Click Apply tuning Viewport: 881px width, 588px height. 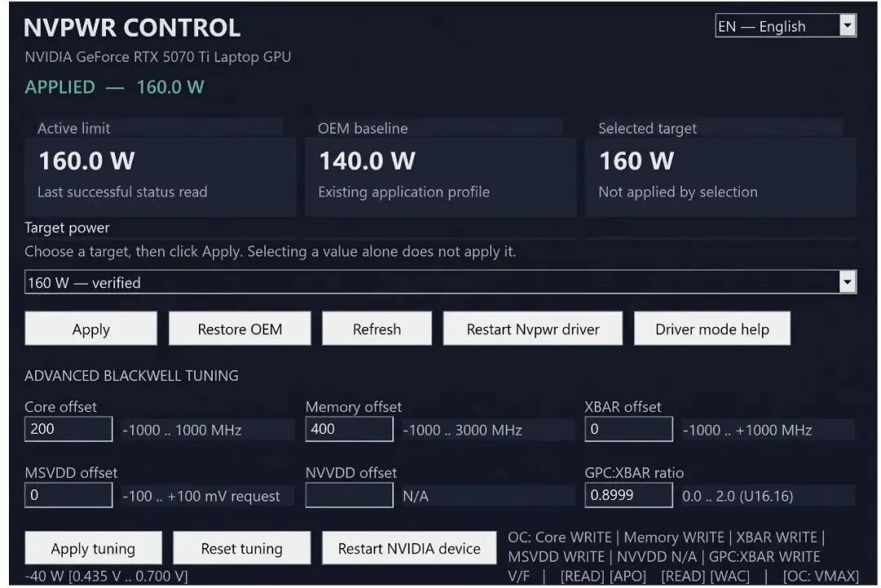click(x=93, y=548)
